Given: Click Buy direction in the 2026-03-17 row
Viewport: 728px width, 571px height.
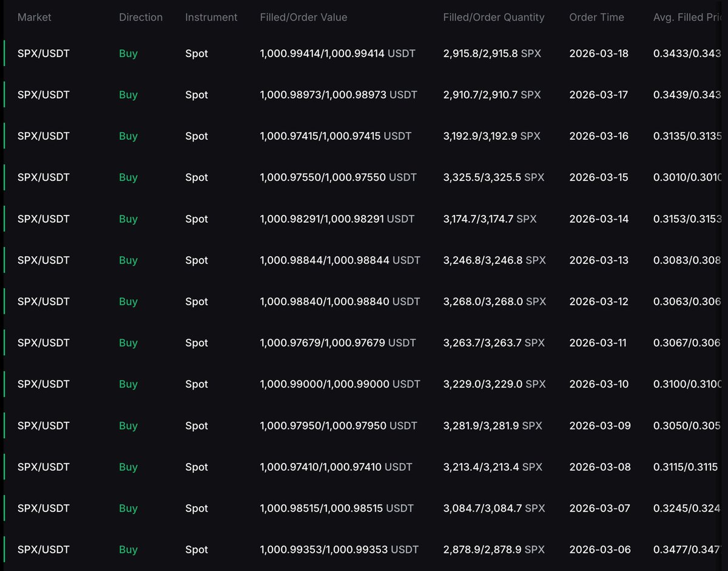Looking at the screenshot, I should [x=128, y=95].
